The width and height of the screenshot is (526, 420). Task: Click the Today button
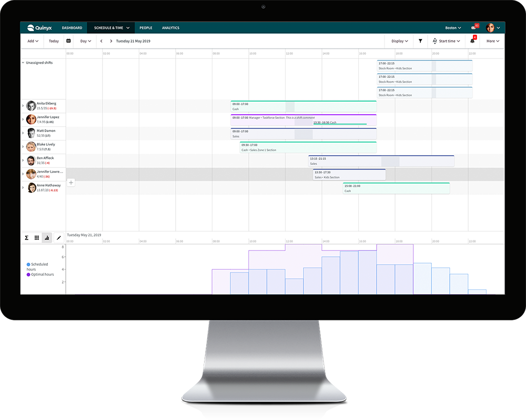tap(54, 41)
